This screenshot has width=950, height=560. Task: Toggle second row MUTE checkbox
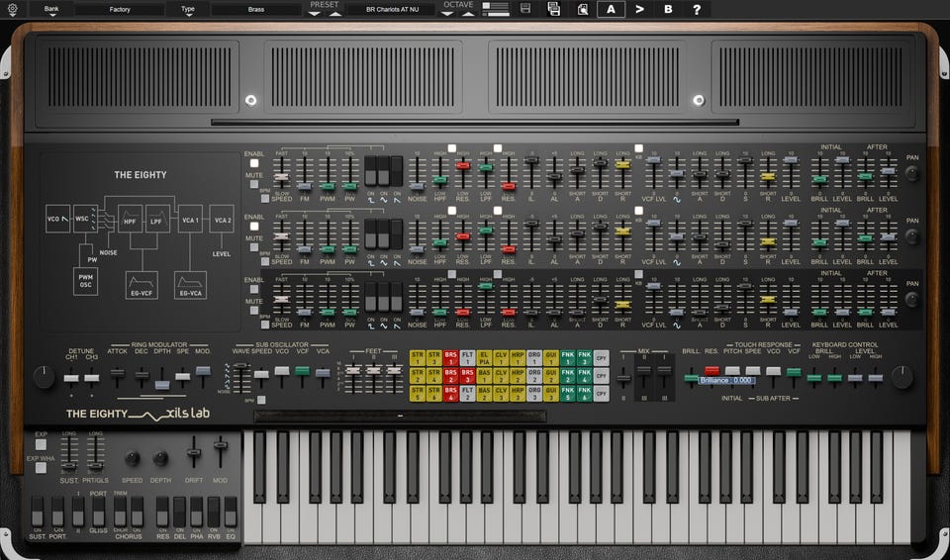(x=254, y=247)
